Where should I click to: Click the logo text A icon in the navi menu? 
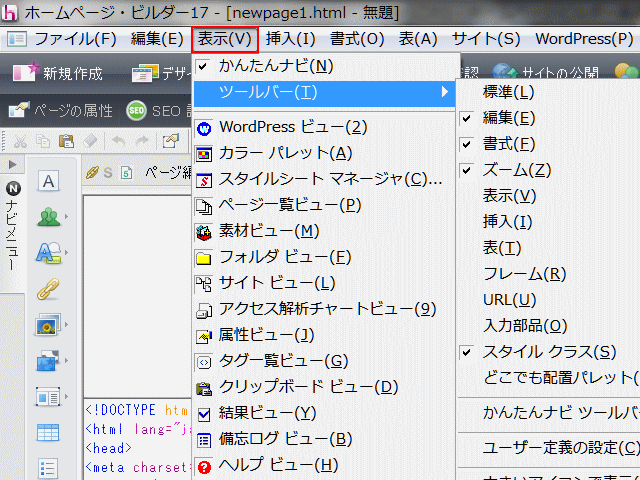(x=48, y=253)
